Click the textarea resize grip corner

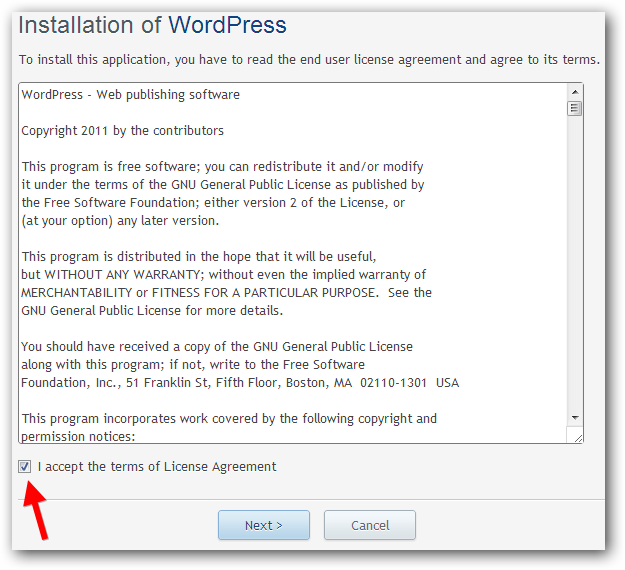tap(578, 438)
